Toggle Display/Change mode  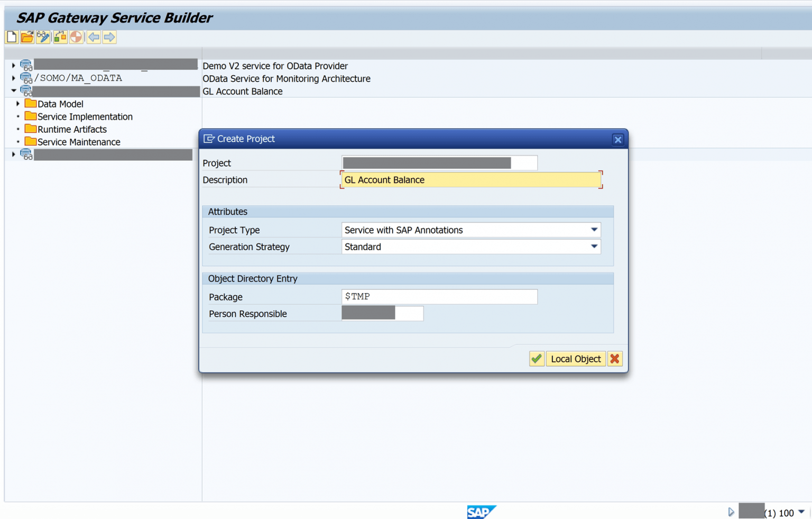click(x=43, y=37)
